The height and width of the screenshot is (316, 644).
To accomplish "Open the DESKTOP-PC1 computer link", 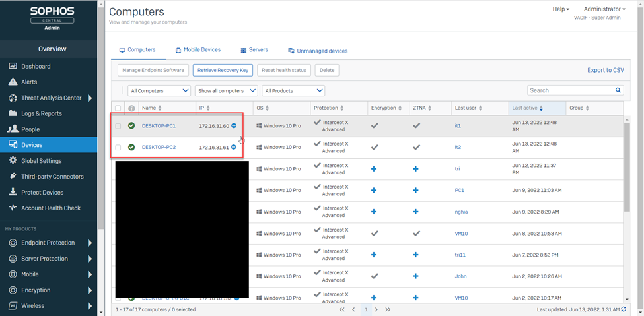I will point(159,126).
